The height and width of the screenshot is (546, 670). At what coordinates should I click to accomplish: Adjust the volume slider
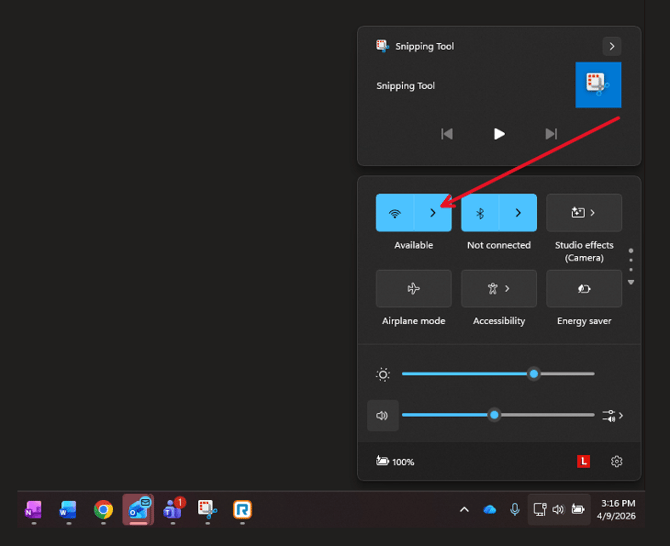click(x=498, y=415)
